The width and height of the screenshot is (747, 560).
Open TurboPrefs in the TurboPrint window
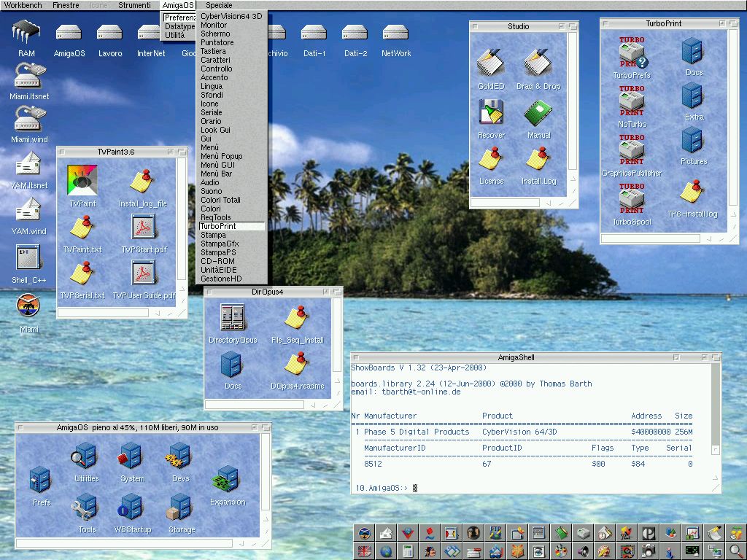632,53
